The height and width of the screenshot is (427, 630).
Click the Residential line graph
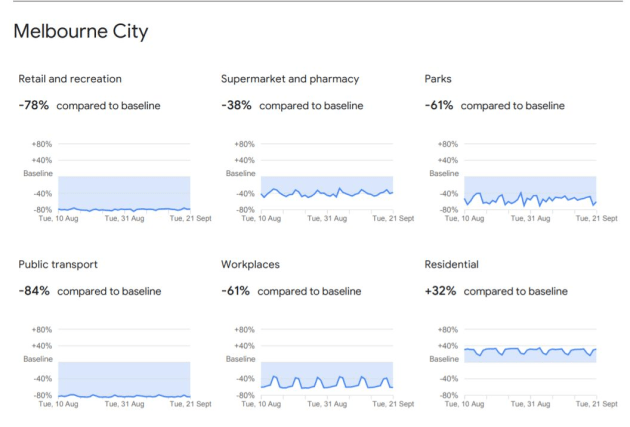point(530,350)
